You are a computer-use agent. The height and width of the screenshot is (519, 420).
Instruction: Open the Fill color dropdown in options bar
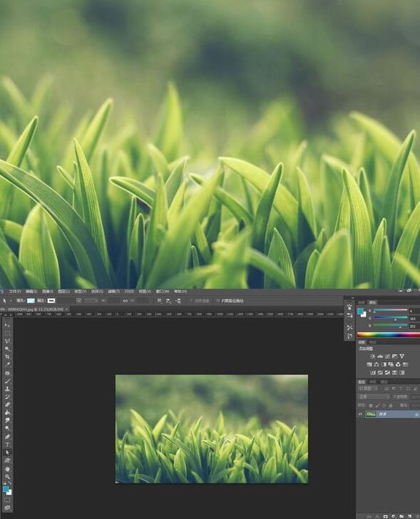pos(31,301)
